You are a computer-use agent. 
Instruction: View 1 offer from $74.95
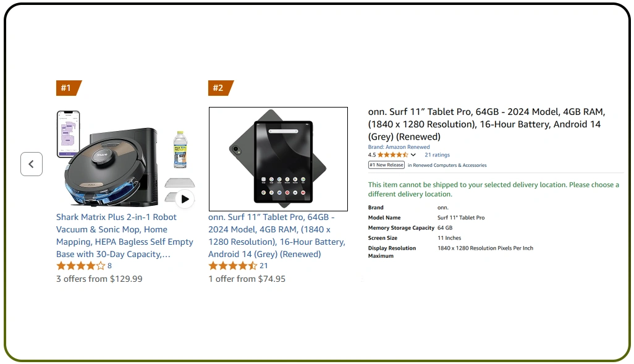tap(247, 279)
